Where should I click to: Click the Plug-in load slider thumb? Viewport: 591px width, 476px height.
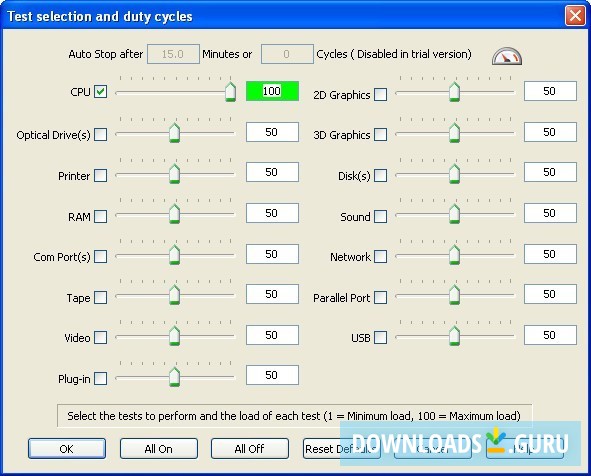(174, 377)
